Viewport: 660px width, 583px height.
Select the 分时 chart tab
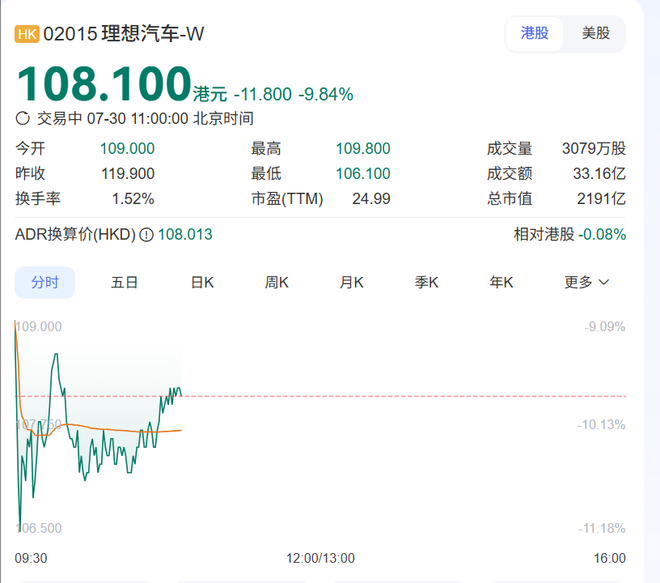(45, 282)
